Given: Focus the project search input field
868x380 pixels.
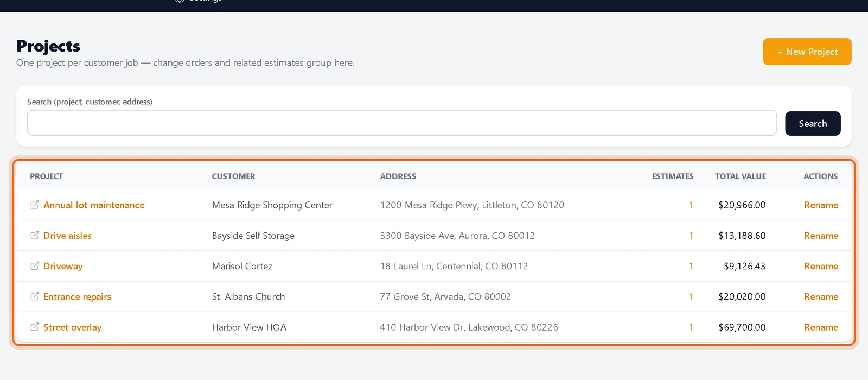Looking at the screenshot, I should point(402,123).
